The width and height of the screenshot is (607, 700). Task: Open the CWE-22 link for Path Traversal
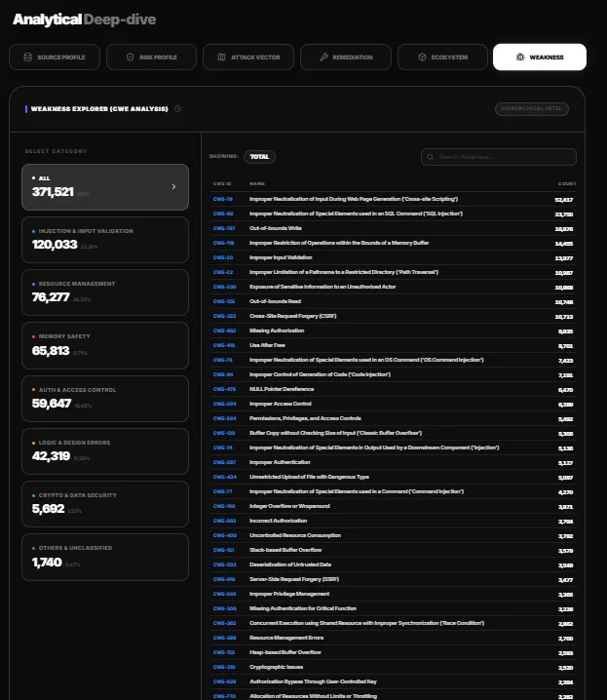tap(222, 272)
